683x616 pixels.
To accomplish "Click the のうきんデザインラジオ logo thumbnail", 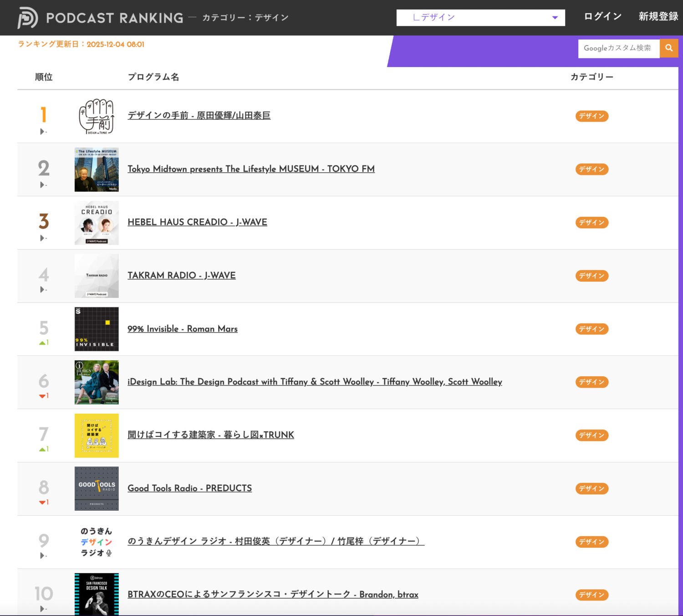I will pos(97,542).
